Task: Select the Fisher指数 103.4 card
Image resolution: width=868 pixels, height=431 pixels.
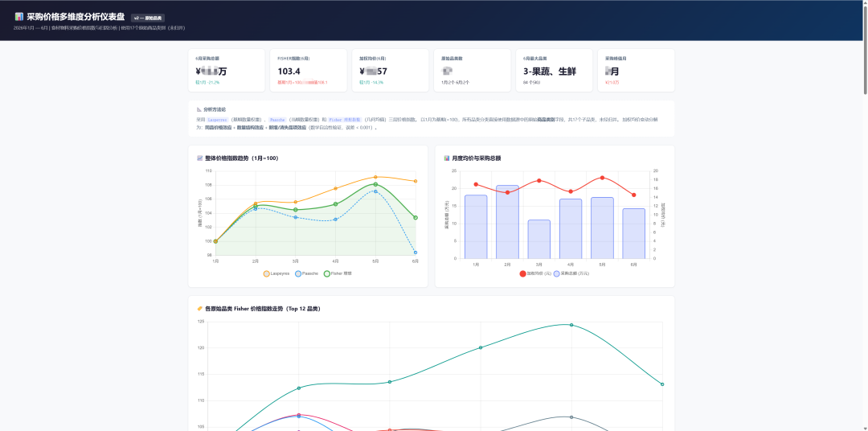Action: (309, 70)
